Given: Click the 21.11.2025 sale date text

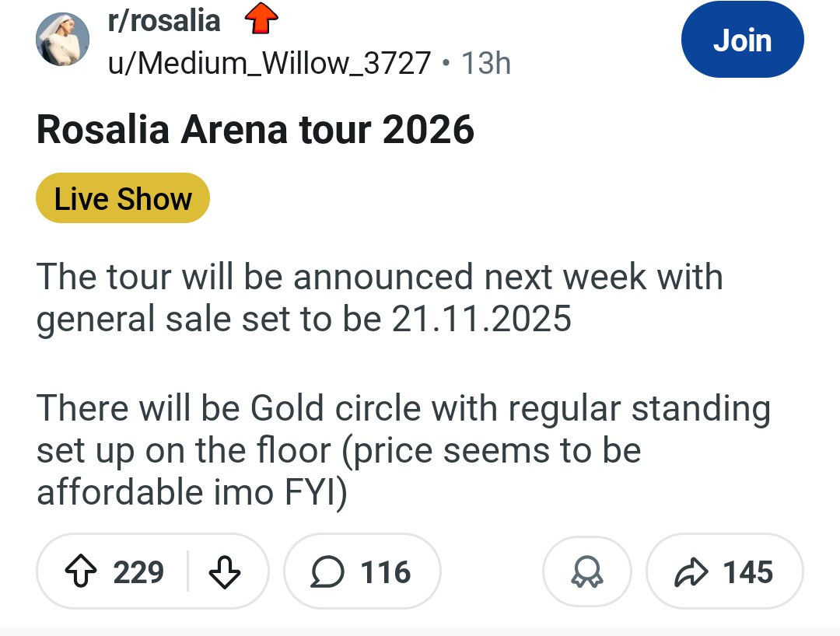Looking at the screenshot, I should tap(481, 319).
